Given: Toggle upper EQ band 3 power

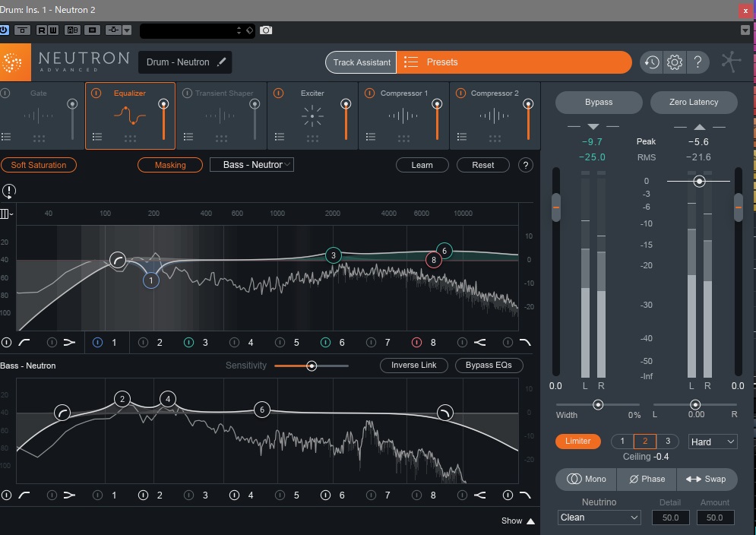Looking at the screenshot, I should [188, 343].
